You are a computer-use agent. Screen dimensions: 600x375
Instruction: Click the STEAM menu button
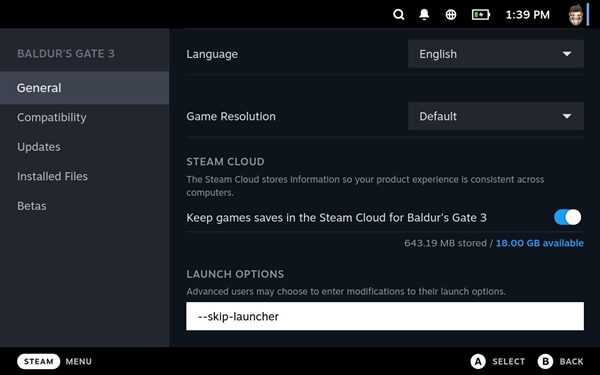coord(39,361)
